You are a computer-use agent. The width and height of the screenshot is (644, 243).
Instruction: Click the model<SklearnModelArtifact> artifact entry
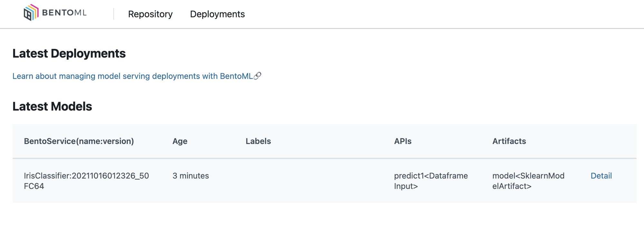pyautogui.click(x=528, y=181)
